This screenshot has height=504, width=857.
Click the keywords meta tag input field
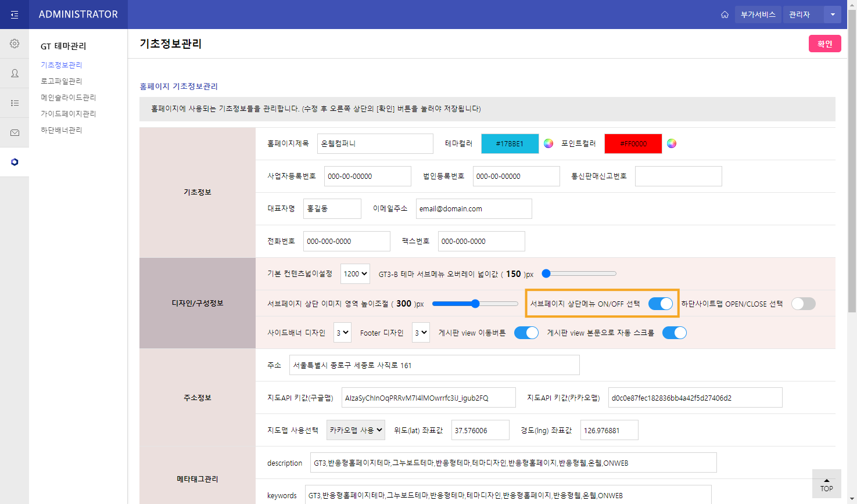[x=508, y=495]
